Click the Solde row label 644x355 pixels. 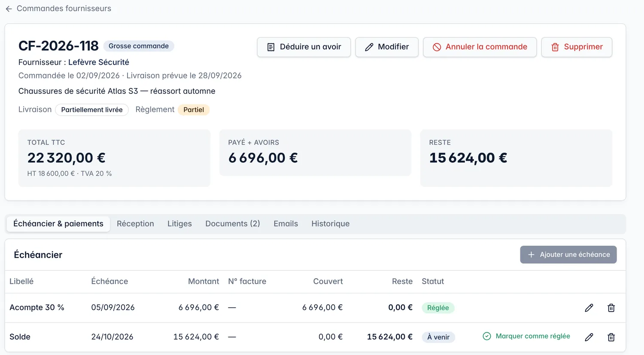[20, 337]
